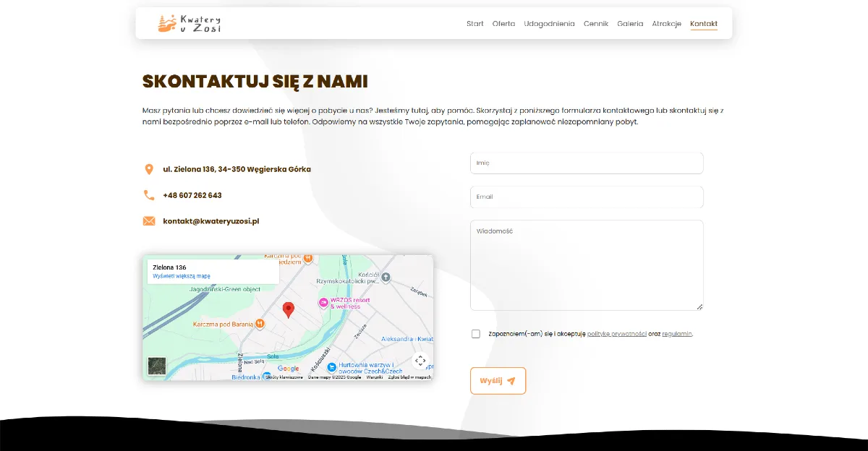Click the map camera controls icon
The width and height of the screenshot is (868, 451).
420,361
